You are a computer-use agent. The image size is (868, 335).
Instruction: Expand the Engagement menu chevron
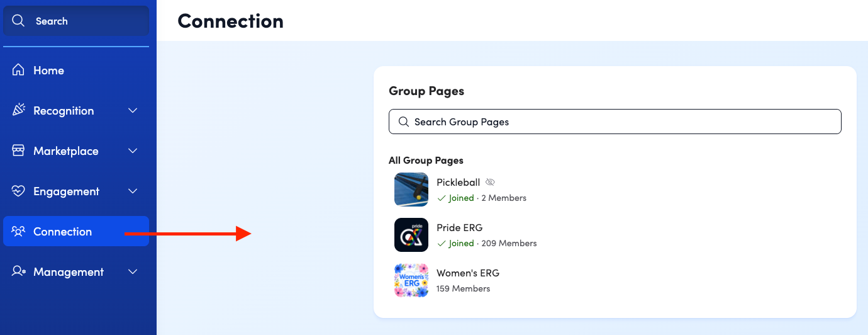pyautogui.click(x=133, y=191)
